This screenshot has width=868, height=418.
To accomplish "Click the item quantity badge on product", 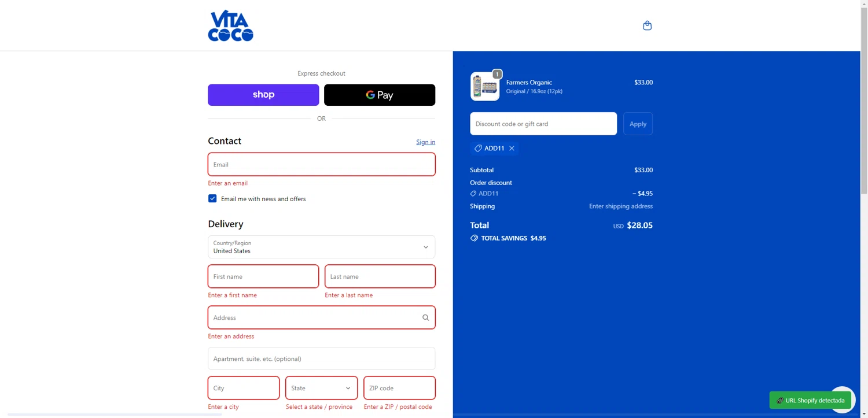I will [497, 74].
